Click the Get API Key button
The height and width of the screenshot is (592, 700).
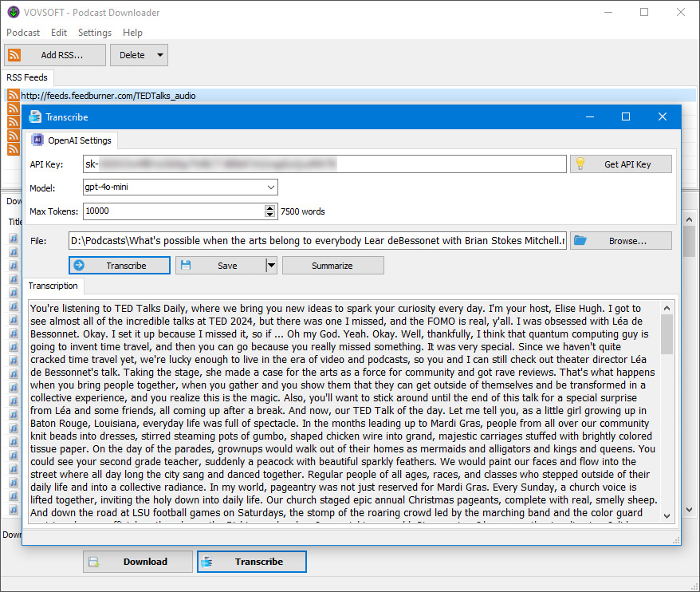(x=621, y=164)
